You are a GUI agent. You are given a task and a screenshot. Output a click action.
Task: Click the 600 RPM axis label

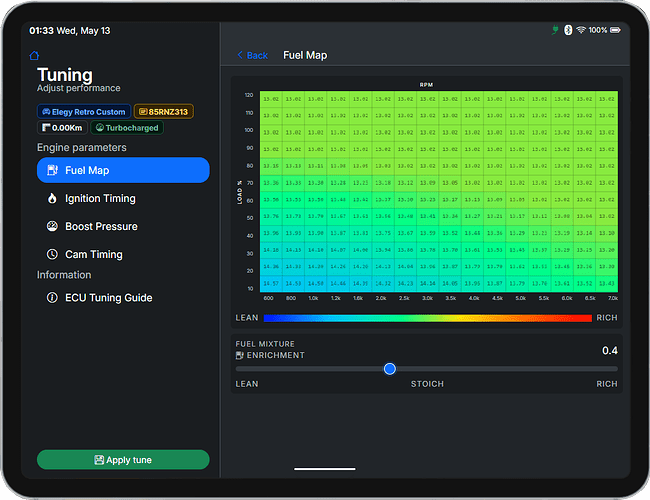pyautogui.click(x=268, y=298)
